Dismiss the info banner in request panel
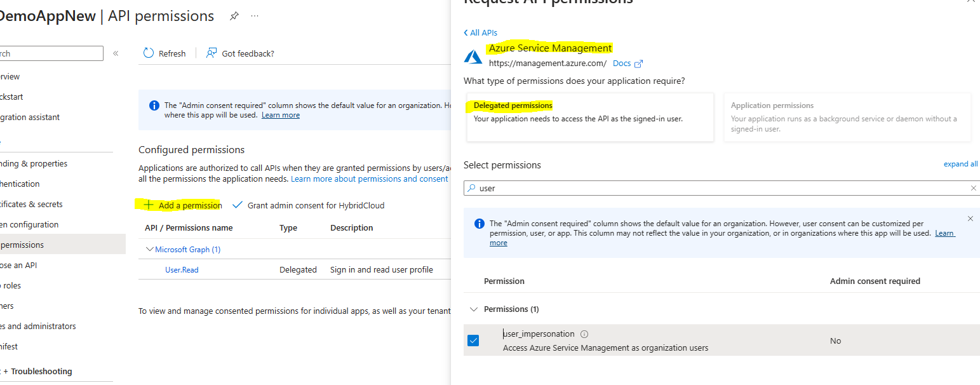Screen dimensions: 980x385 pyautogui.click(x=970, y=219)
